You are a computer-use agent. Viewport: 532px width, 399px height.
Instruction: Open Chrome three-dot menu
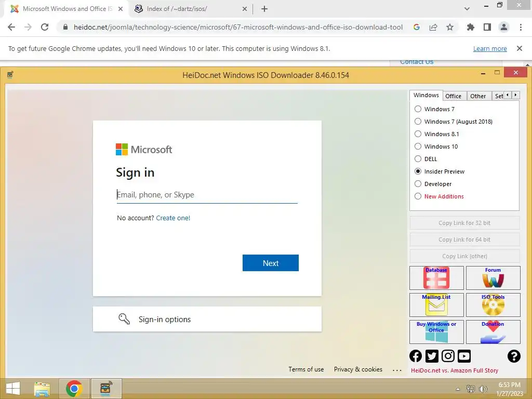tap(521, 27)
